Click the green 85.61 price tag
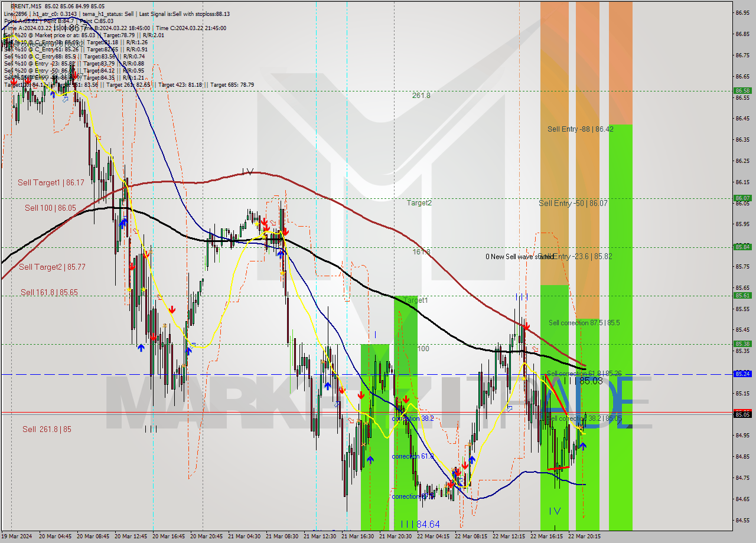This screenshot has height=543, width=756. [742, 296]
